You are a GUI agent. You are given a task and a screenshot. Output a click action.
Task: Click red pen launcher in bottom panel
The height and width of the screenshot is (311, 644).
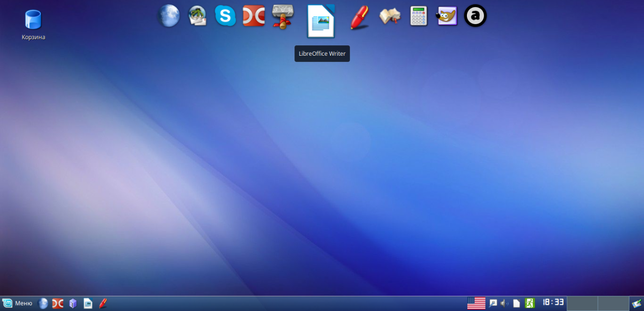point(103,303)
